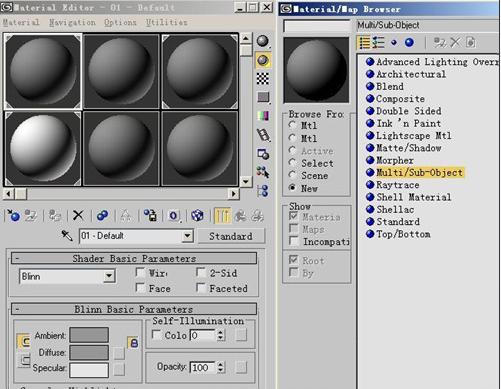Open Material/Map Navigator icon
The image size is (501, 389).
tap(263, 191)
